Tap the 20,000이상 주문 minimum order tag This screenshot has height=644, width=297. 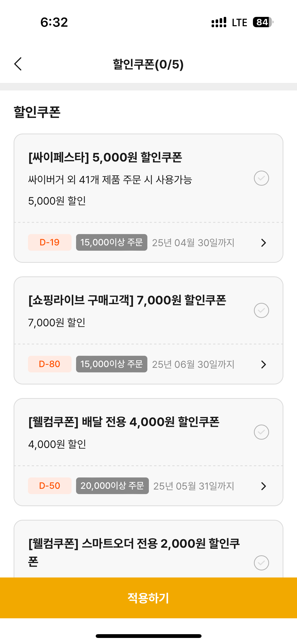tap(112, 486)
